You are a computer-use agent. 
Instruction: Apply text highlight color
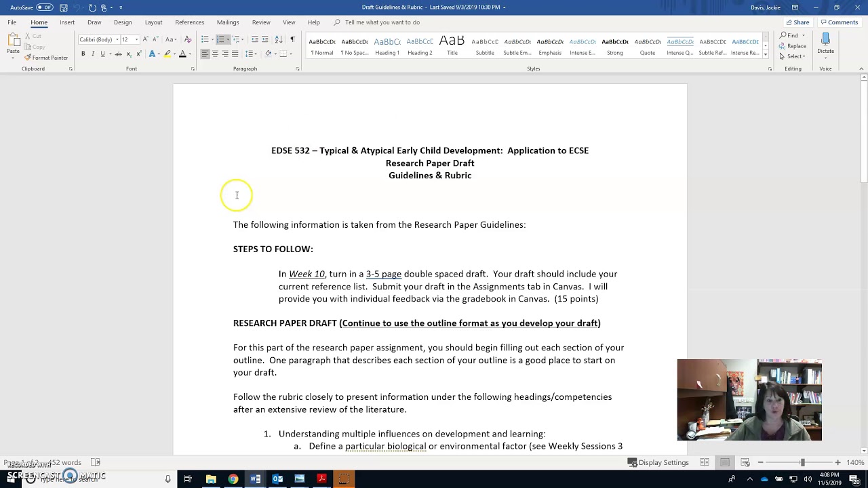pos(167,54)
